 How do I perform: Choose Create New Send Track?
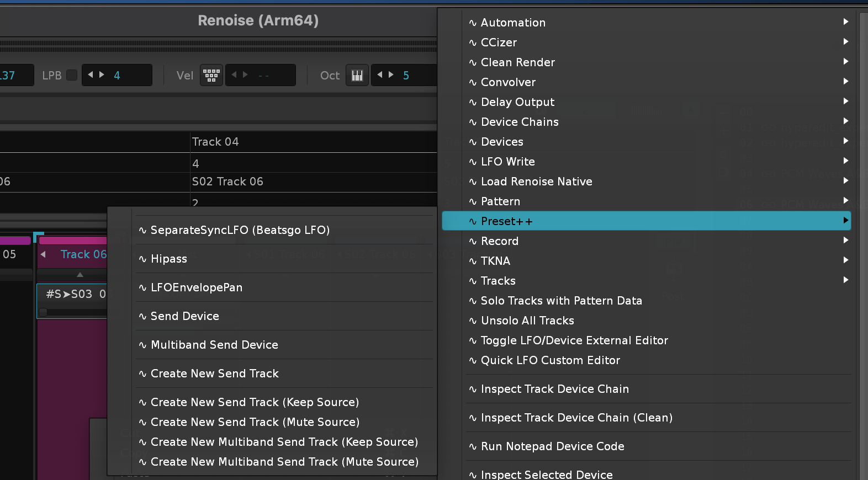215,374
